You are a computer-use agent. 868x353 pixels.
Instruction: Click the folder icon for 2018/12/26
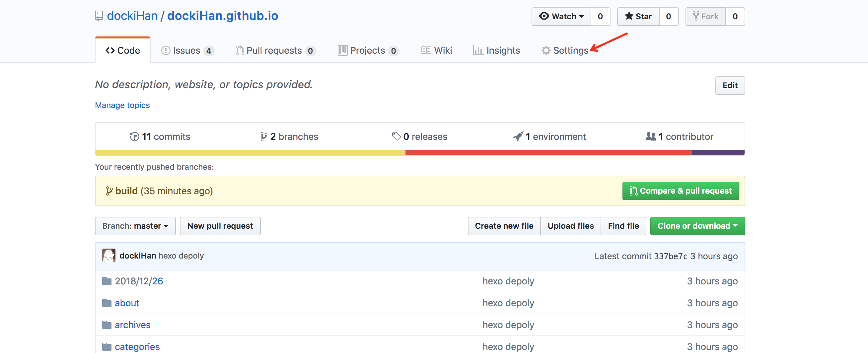(107, 281)
